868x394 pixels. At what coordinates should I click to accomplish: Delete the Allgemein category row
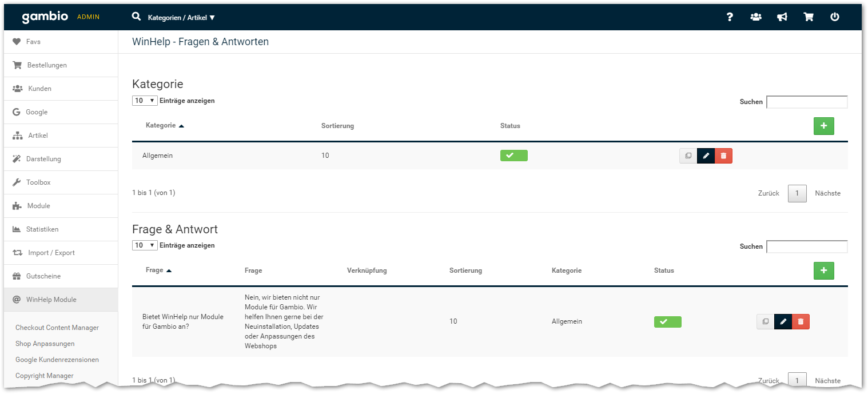(x=723, y=156)
